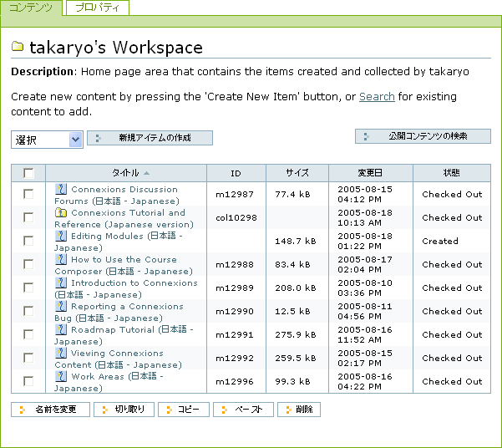Open Introduction to Connexions link
This screenshot has height=448, width=502.
pyautogui.click(x=126, y=288)
